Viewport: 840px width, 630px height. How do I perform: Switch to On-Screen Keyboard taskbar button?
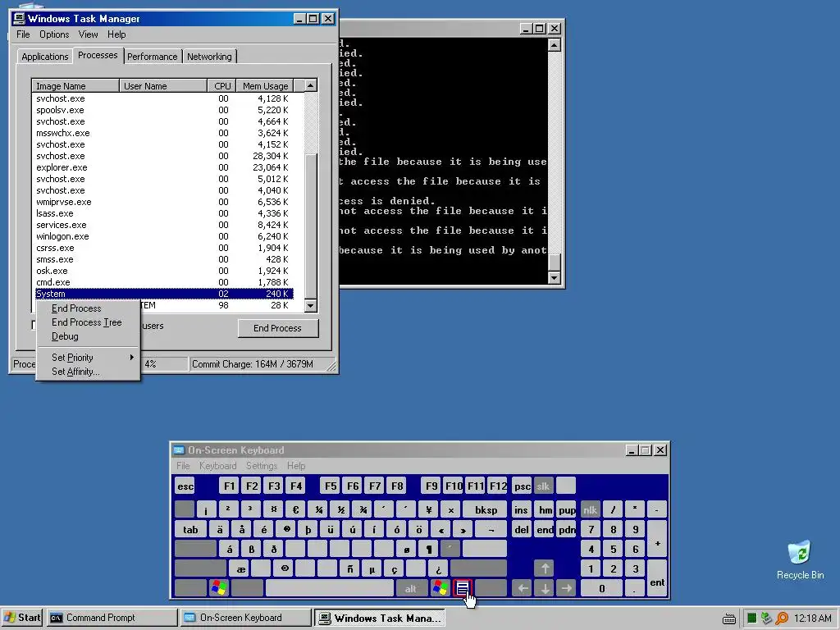pos(245,618)
